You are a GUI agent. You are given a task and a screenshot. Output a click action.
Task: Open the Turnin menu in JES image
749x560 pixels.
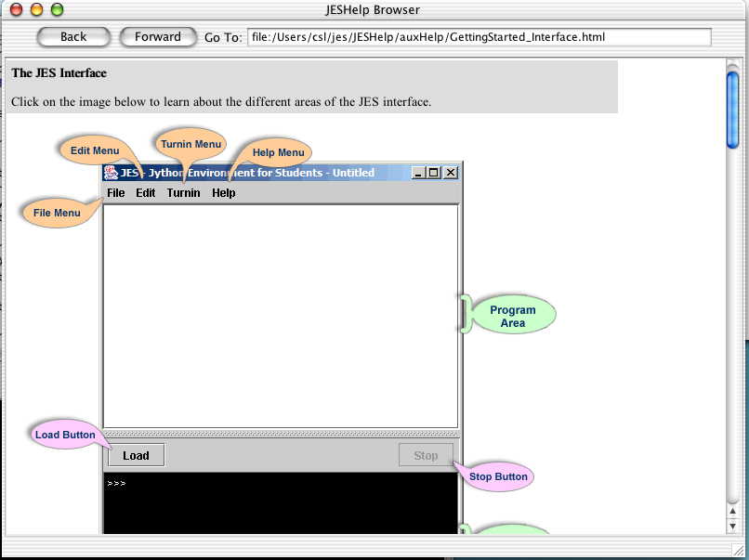183,193
